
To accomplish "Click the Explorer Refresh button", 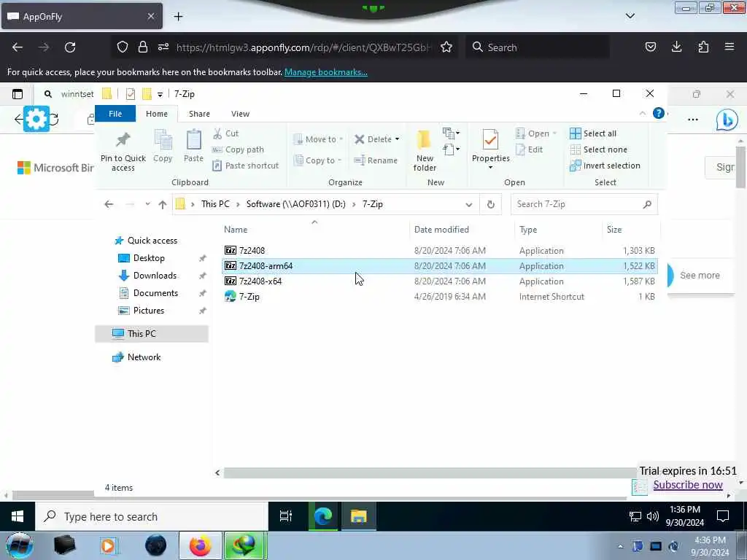I will click(x=491, y=204).
